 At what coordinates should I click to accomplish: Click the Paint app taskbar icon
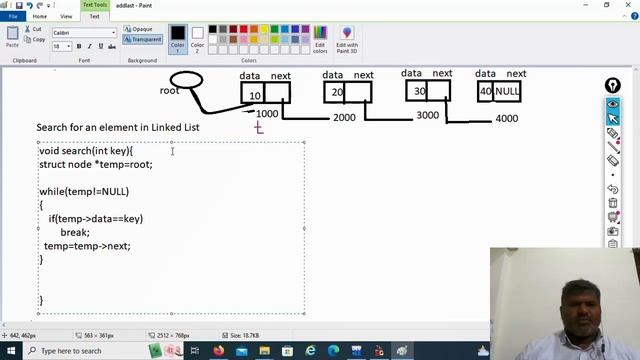point(402,351)
